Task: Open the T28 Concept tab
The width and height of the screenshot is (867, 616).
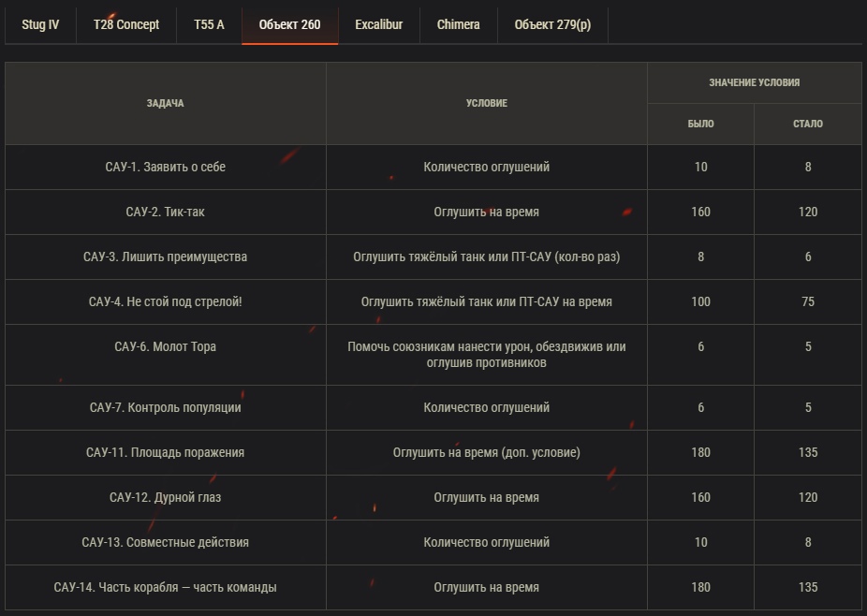Action: click(126, 25)
